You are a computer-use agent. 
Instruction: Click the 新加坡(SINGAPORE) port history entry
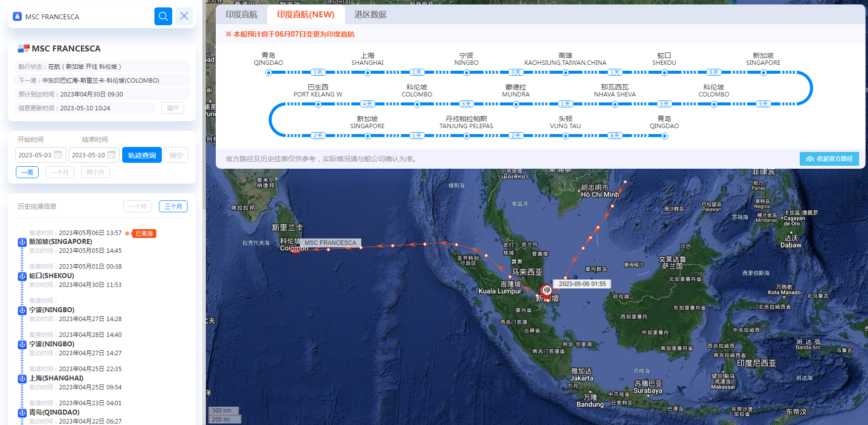coord(60,241)
